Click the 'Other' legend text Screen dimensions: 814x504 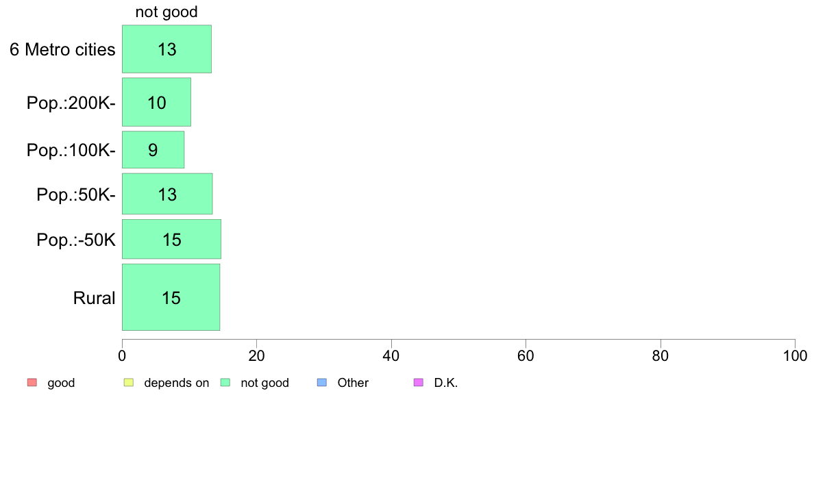(353, 383)
